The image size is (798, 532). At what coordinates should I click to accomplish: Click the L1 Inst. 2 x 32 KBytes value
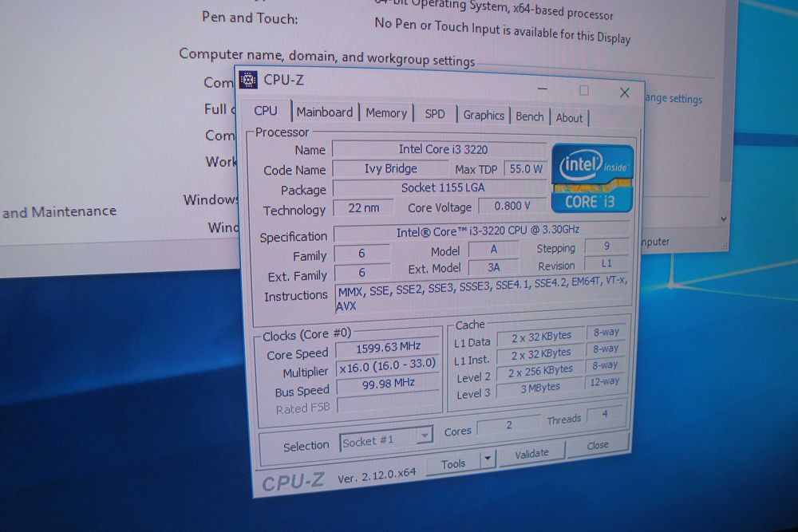click(x=540, y=354)
